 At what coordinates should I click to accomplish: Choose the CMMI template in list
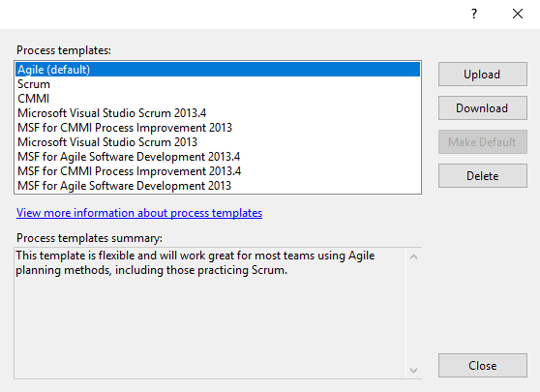coord(218,99)
